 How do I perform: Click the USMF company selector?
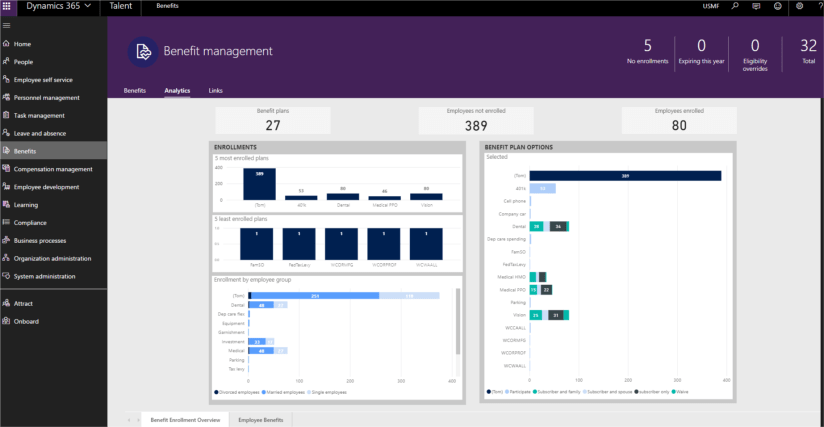click(710, 6)
